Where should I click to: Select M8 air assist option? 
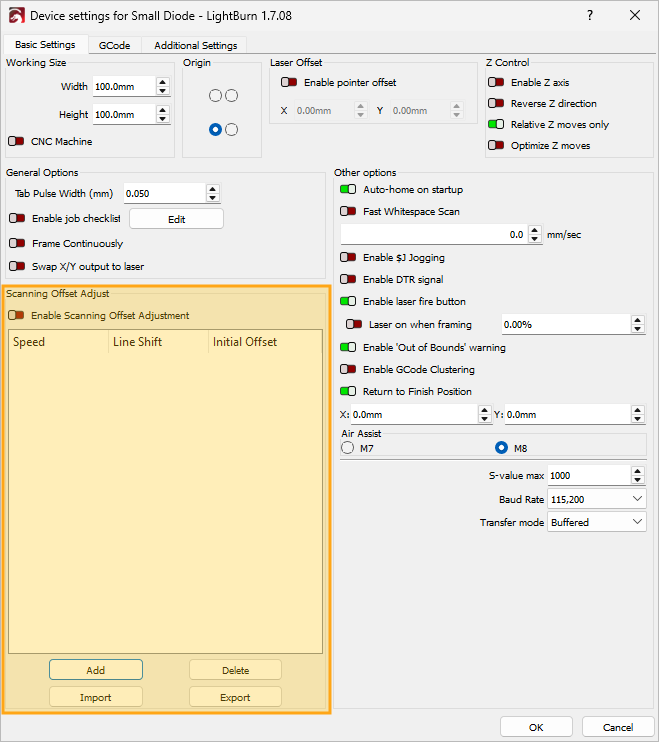pyautogui.click(x=501, y=448)
